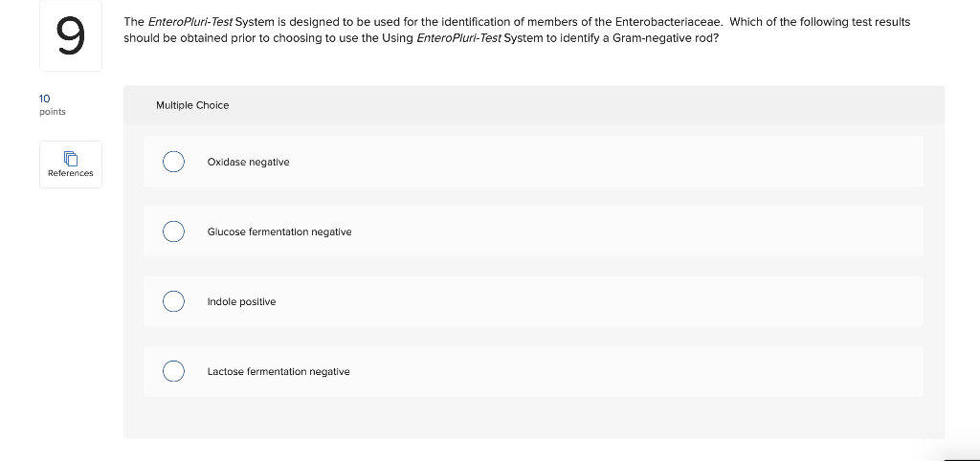The width and height of the screenshot is (980, 461).
Task: Click the word Enterobacteriaceae in the question
Action: click(669, 22)
